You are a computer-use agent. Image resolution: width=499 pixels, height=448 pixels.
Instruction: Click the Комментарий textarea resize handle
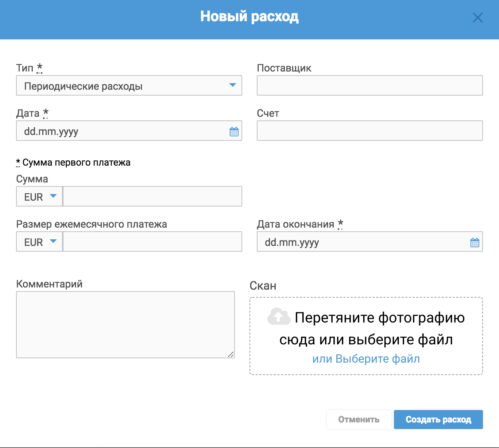click(231, 354)
